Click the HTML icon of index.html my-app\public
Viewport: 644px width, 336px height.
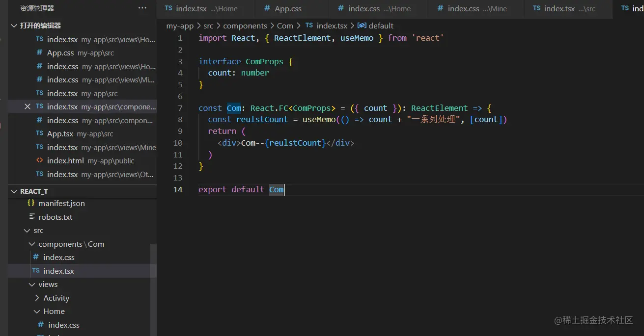39,160
